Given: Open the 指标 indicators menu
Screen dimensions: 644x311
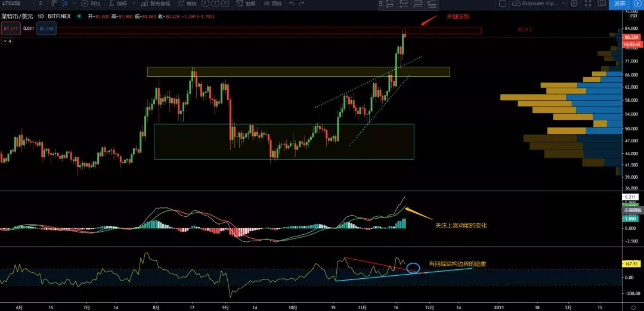Looking at the screenshot, I should point(118,4).
